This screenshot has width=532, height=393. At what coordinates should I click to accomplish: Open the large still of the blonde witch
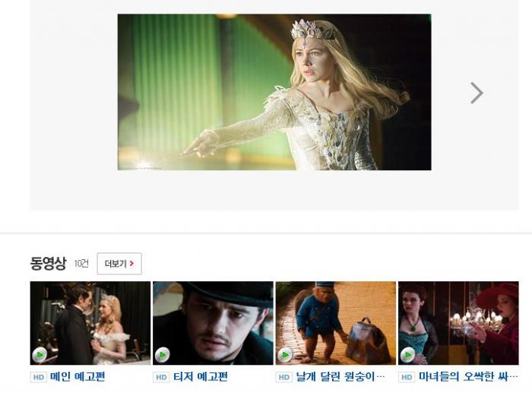[274, 92]
